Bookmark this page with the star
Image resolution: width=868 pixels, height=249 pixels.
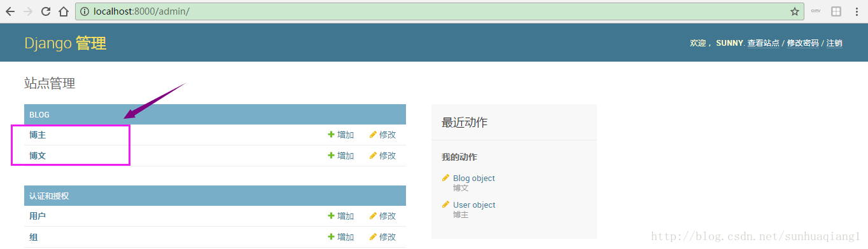pyautogui.click(x=794, y=11)
